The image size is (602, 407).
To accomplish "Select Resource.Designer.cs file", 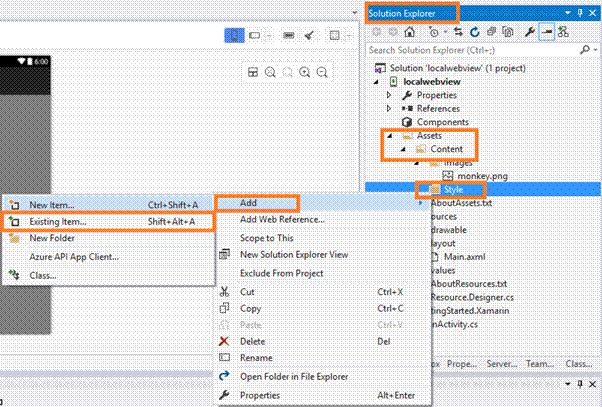I will [x=472, y=297].
